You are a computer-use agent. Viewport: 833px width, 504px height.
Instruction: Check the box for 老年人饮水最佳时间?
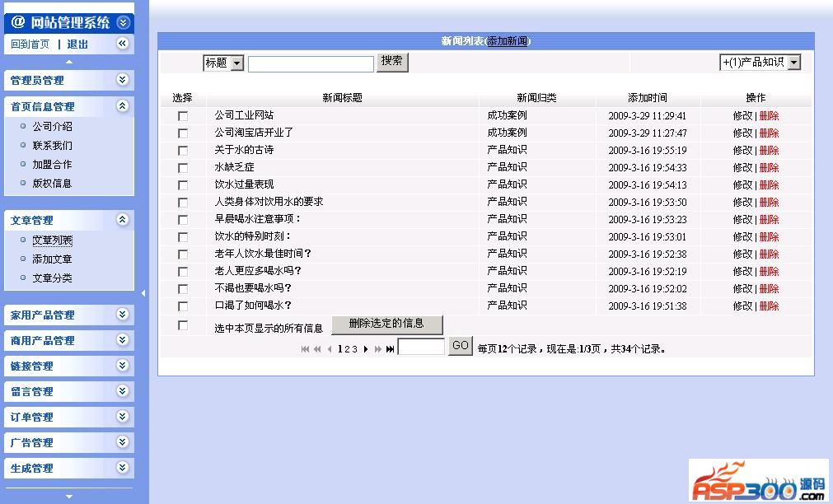pos(183,254)
